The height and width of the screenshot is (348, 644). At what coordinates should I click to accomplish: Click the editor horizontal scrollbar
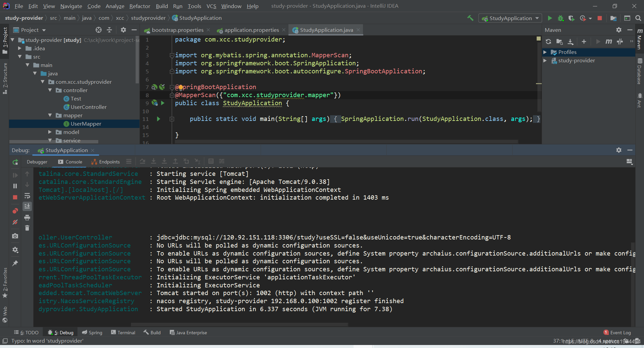(x=346, y=142)
